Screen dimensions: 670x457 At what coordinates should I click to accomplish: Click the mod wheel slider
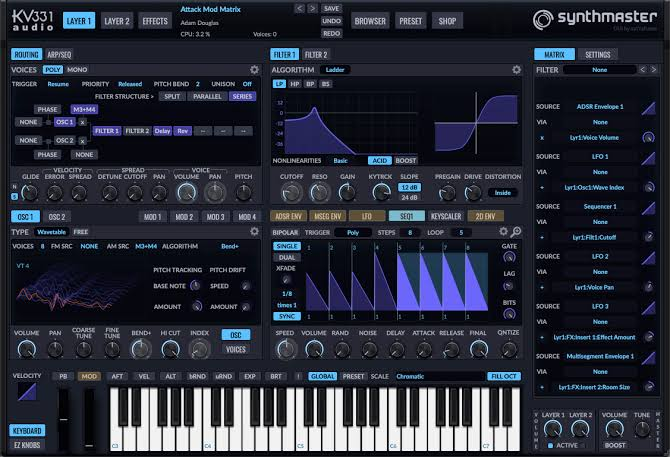[x=89, y=419]
